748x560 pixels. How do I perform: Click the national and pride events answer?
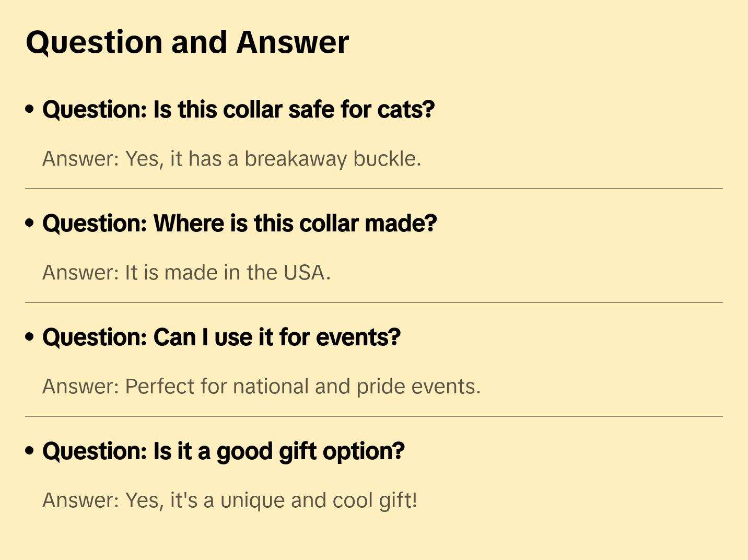(261, 387)
